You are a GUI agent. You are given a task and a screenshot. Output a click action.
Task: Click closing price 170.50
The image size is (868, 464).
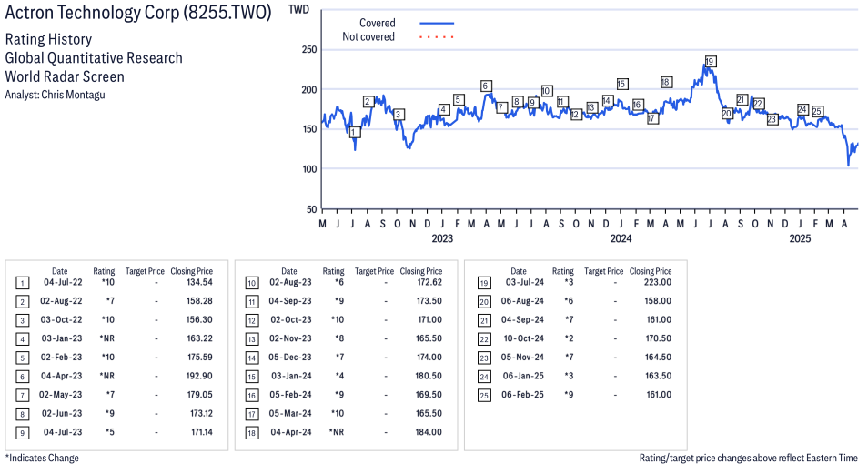click(658, 338)
